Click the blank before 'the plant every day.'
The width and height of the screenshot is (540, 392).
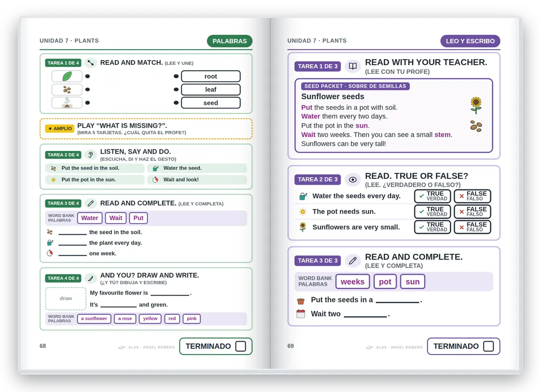[x=72, y=244]
